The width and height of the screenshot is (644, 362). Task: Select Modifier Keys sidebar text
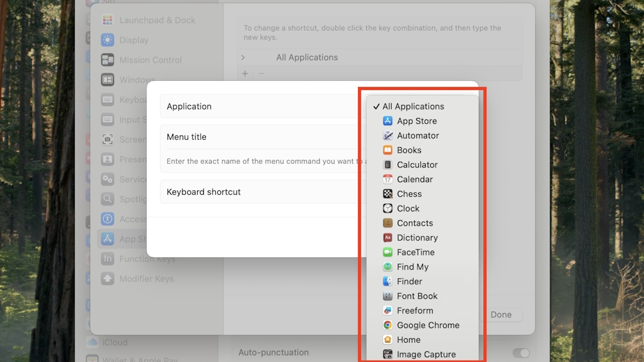pyautogui.click(x=147, y=278)
